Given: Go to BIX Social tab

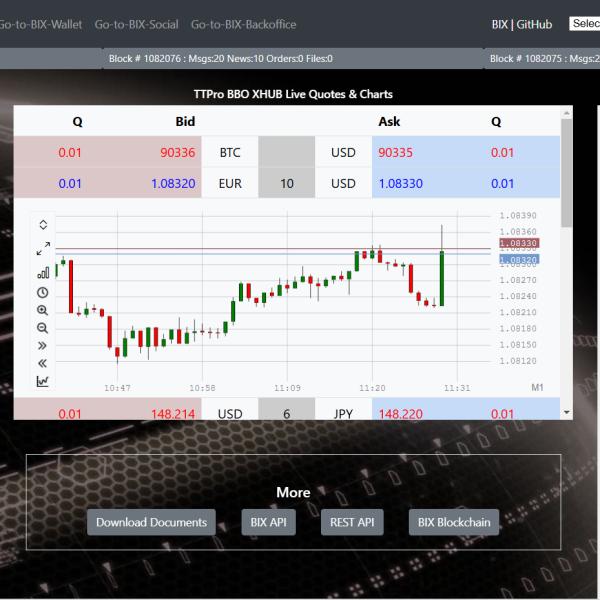Looking at the screenshot, I should [136, 24].
